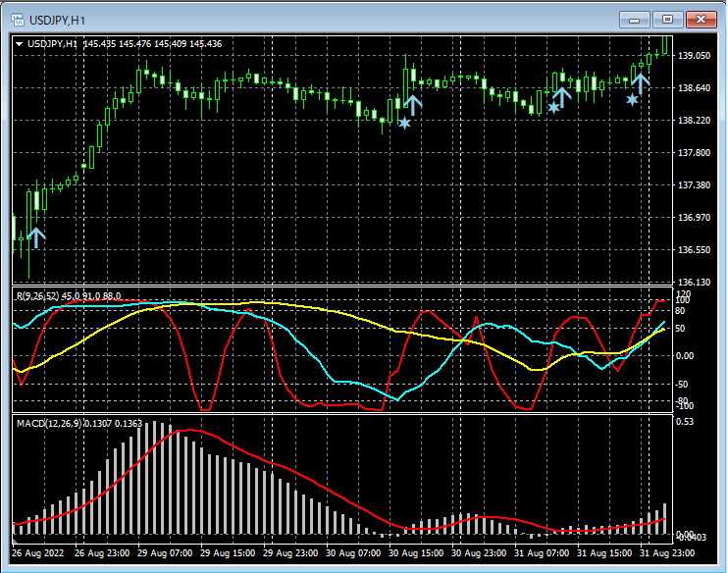This screenshot has width=728, height=573.
Task: Select the star marker near 31 Aug 07:00
Action: pos(553,107)
